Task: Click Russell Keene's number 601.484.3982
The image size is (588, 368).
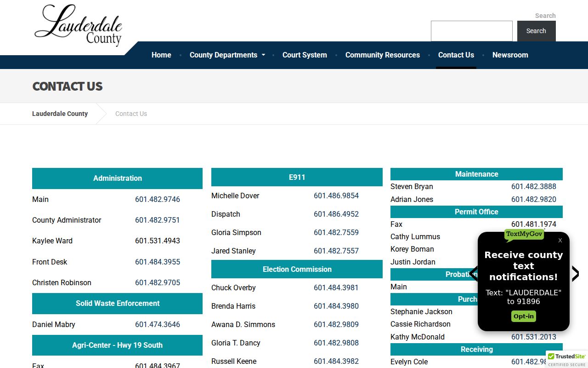Action: tap(336, 361)
